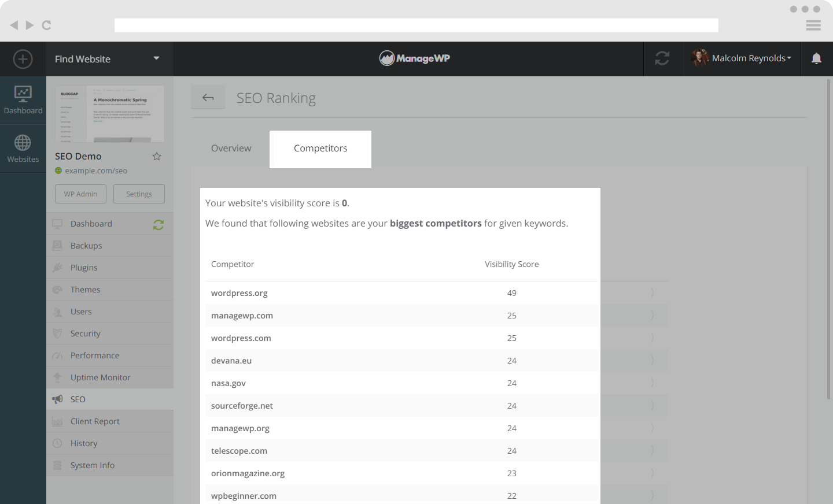Screen dimensions: 833x504
Task: Select Users in the site menu
Action: click(x=110, y=312)
